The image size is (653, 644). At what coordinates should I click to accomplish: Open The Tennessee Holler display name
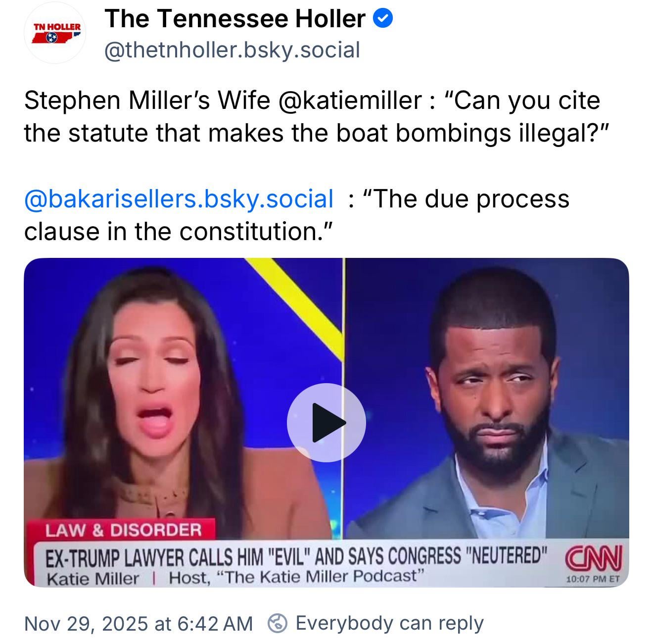pyautogui.click(x=235, y=19)
